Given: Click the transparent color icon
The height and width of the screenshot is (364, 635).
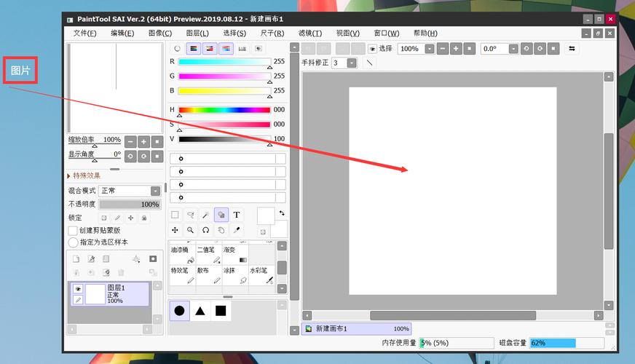Looking at the screenshot, I should [263, 232].
